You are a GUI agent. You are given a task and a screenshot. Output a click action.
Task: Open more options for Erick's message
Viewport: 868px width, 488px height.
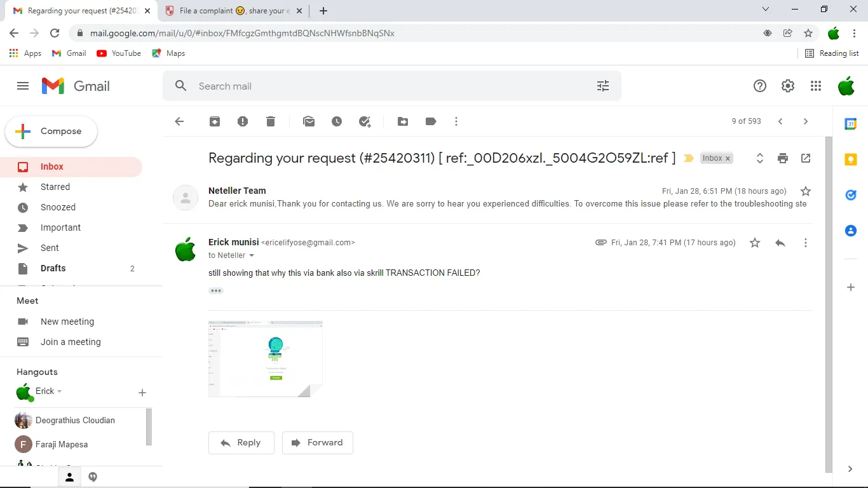pyautogui.click(x=806, y=243)
